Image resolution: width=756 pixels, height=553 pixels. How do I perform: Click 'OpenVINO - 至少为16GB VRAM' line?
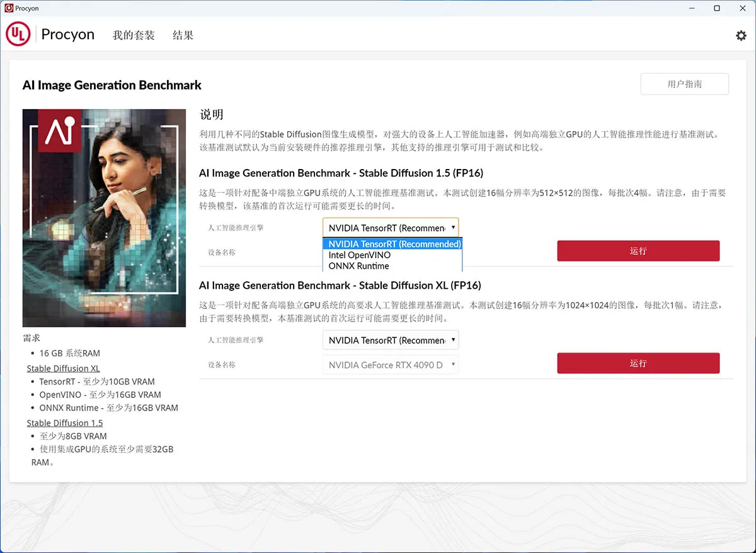coord(100,395)
